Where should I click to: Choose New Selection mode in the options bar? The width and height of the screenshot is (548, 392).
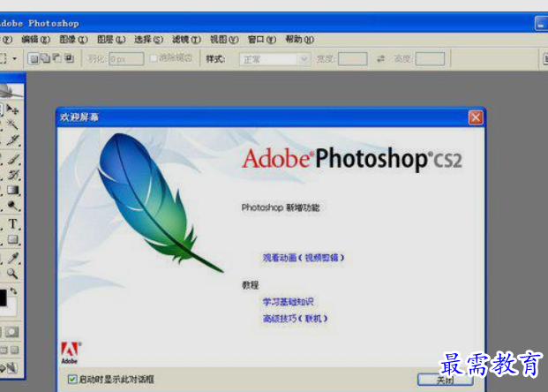tap(34, 58)
